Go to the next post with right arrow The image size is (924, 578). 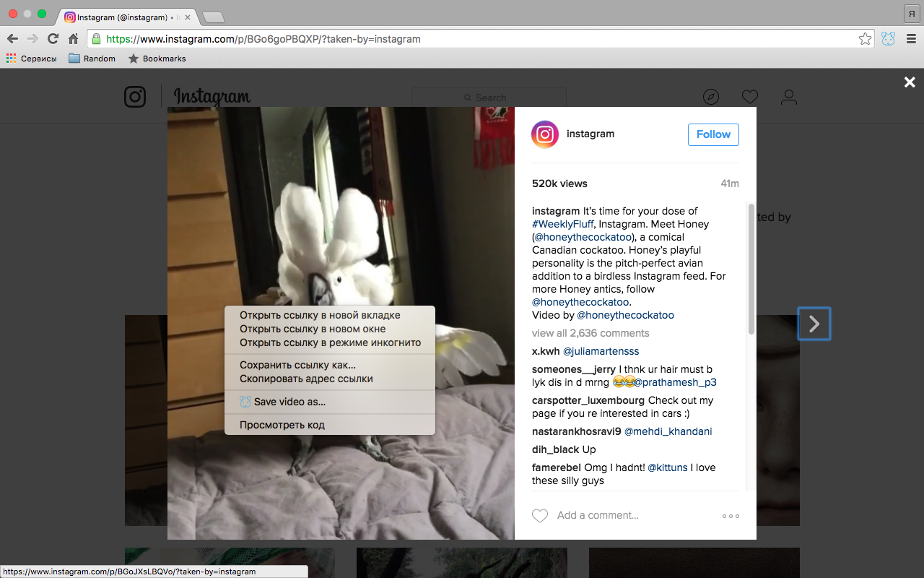(814, 324)
